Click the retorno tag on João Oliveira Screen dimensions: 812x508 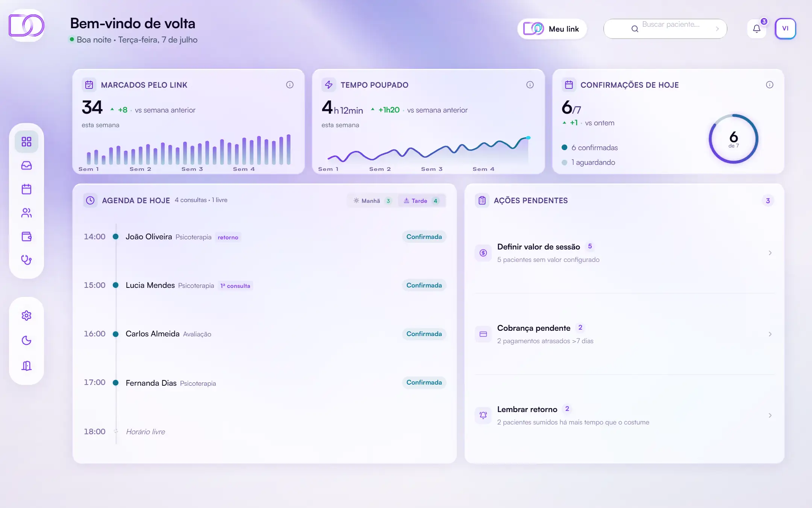[228, 237]
